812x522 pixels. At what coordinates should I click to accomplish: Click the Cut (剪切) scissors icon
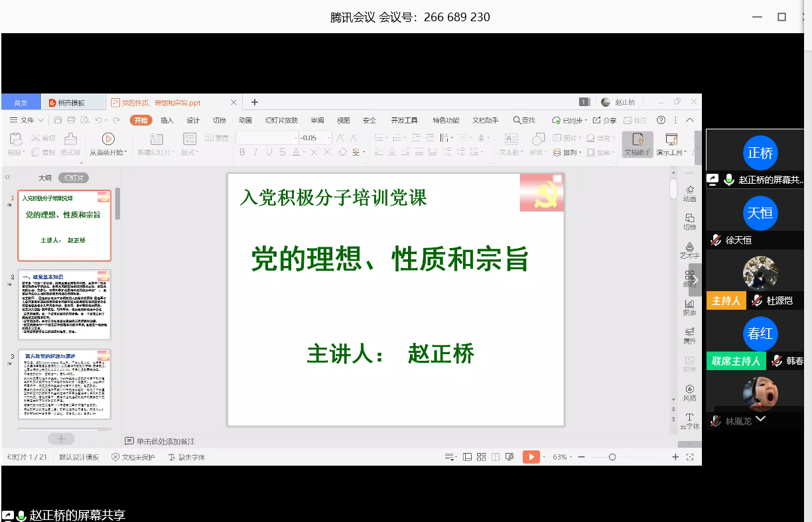[36, 138]
